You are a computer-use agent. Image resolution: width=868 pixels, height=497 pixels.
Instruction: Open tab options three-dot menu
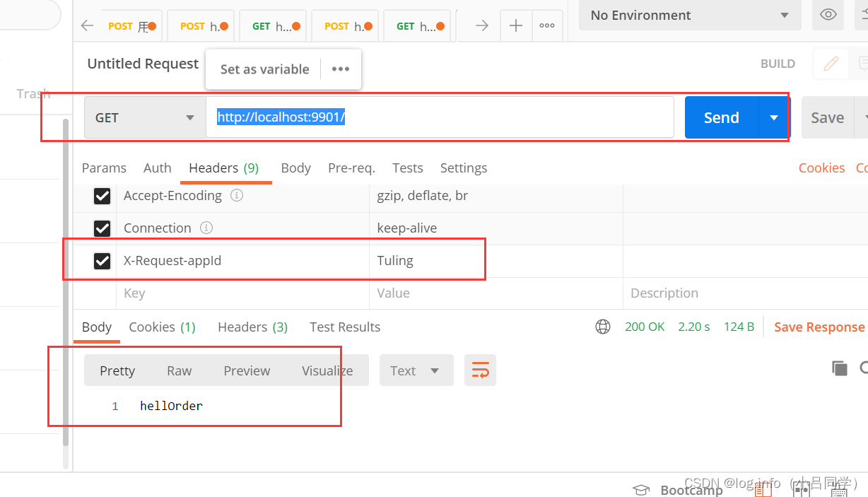click(547, 26)
